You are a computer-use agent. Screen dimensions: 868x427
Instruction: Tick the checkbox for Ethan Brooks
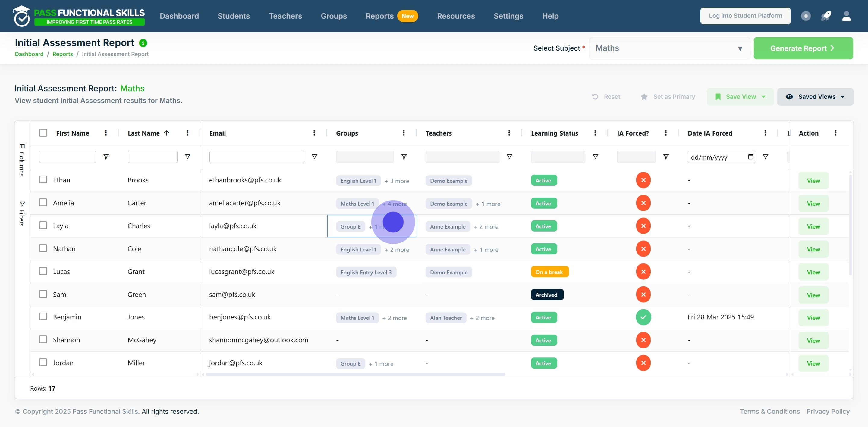[43, 180]
